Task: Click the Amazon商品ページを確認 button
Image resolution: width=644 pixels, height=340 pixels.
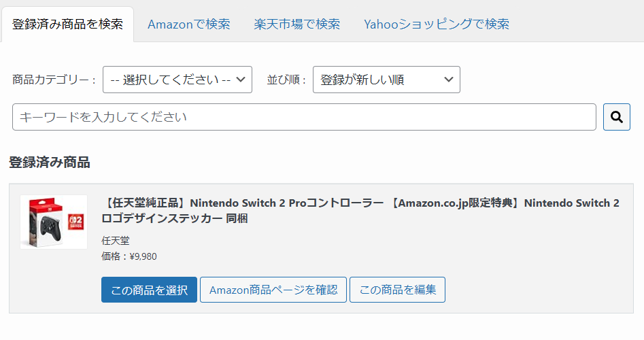Action: [x=273, y=290]
